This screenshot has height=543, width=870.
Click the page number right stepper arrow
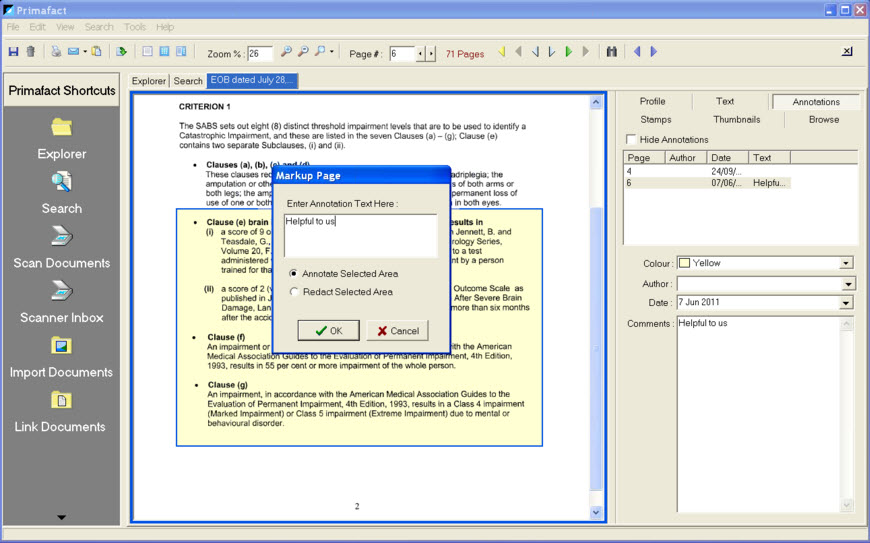431,54
